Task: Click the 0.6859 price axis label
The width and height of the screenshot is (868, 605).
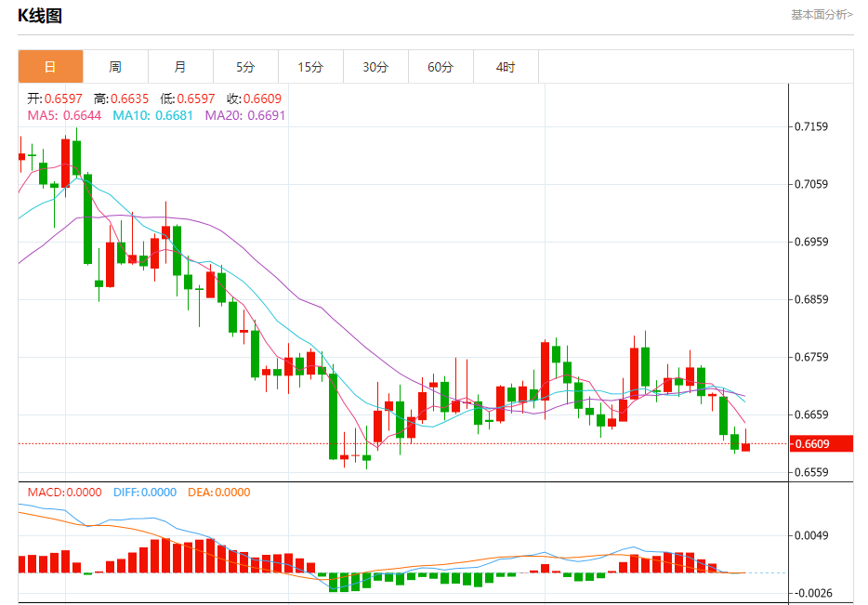Action: (x=811, y=299)
